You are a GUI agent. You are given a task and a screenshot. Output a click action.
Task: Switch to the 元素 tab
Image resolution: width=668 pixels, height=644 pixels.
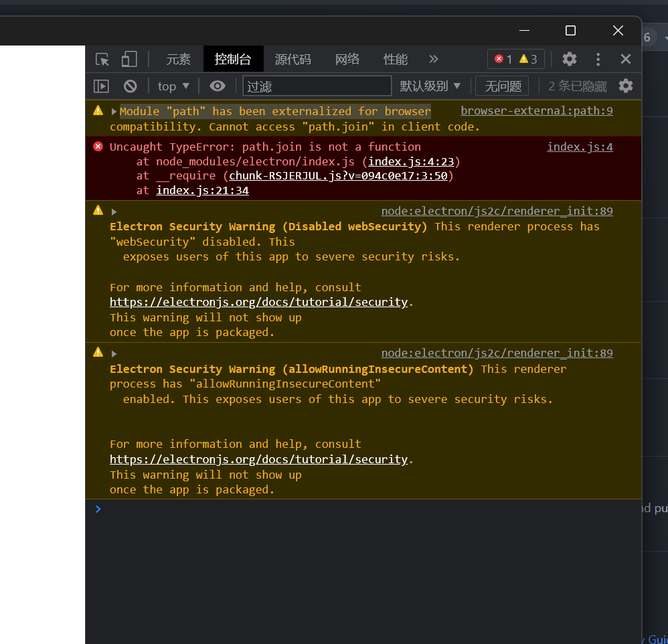tap(178, 59)
